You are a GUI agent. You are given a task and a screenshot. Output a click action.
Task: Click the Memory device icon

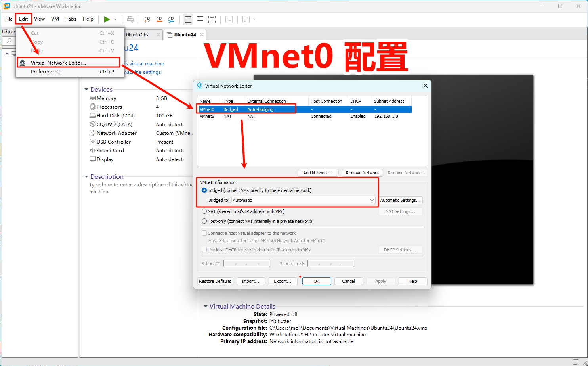click(93, 98)
